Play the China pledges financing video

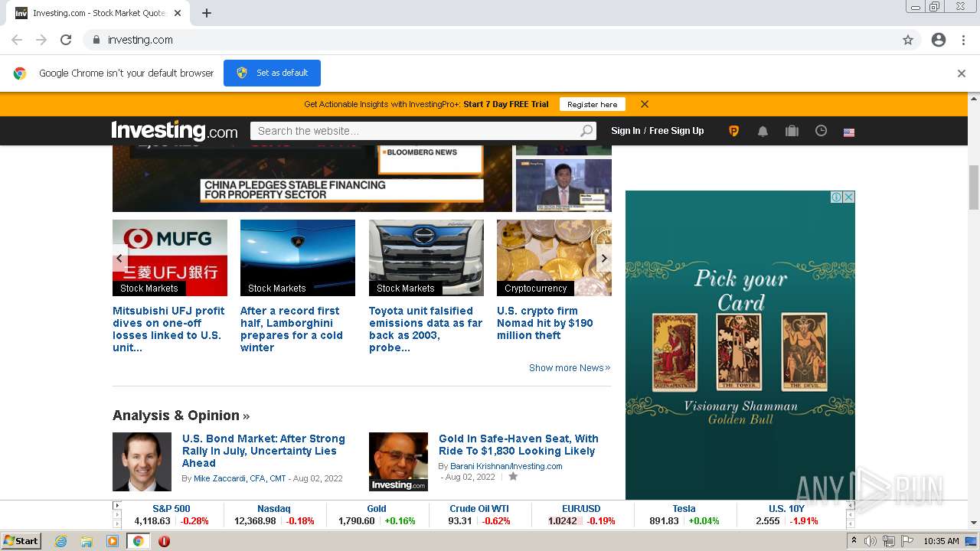312,178
